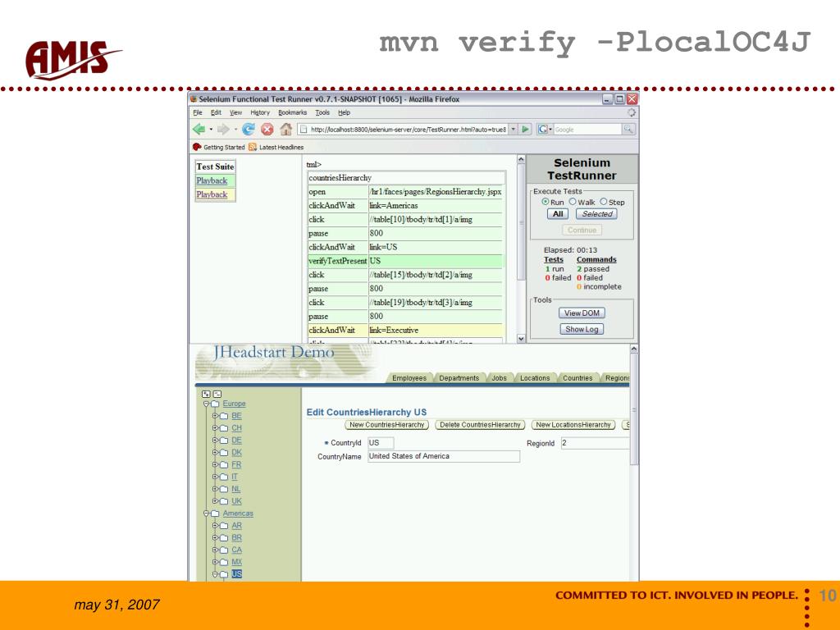Click the CountryName input field
The width and height of the screenshot is (840, 630).
444,456
